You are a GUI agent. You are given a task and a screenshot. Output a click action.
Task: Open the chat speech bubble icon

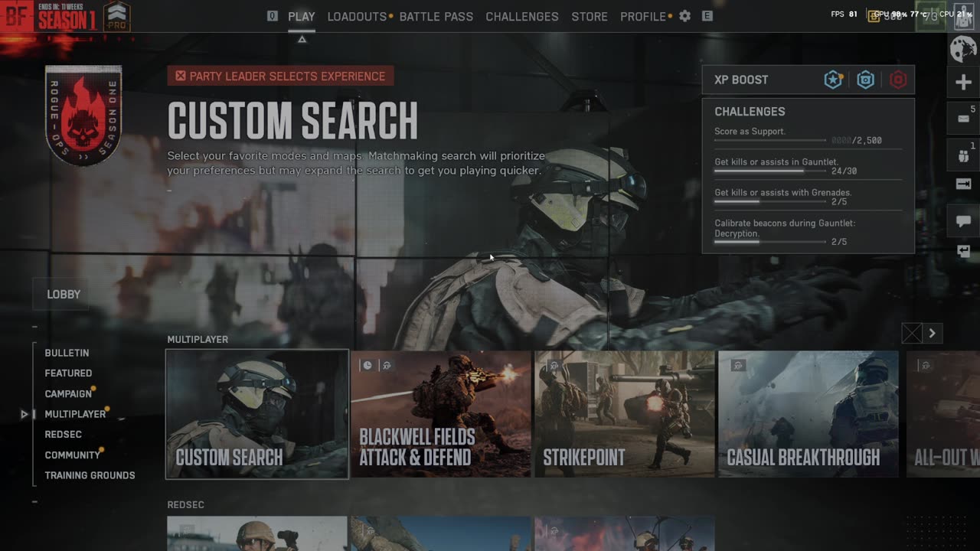(963, 221)
